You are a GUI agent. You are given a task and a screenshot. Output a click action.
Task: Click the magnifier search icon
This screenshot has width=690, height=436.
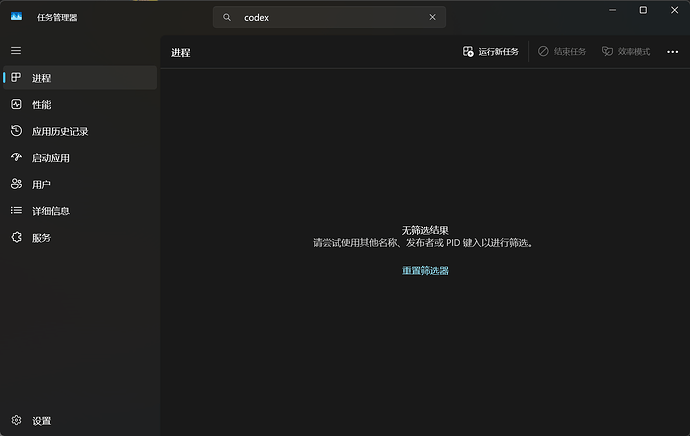coord(227,18)
